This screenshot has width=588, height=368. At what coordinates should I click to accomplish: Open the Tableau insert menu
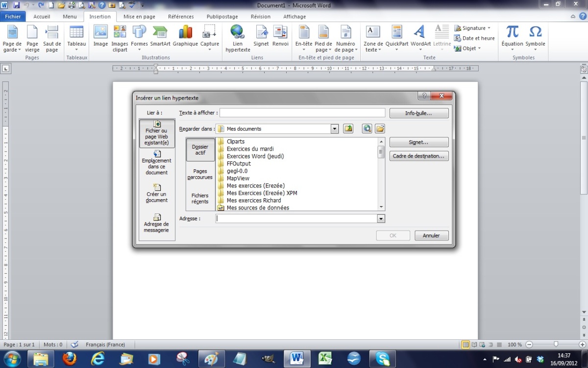pyautogui.click(x=76, y=39)
